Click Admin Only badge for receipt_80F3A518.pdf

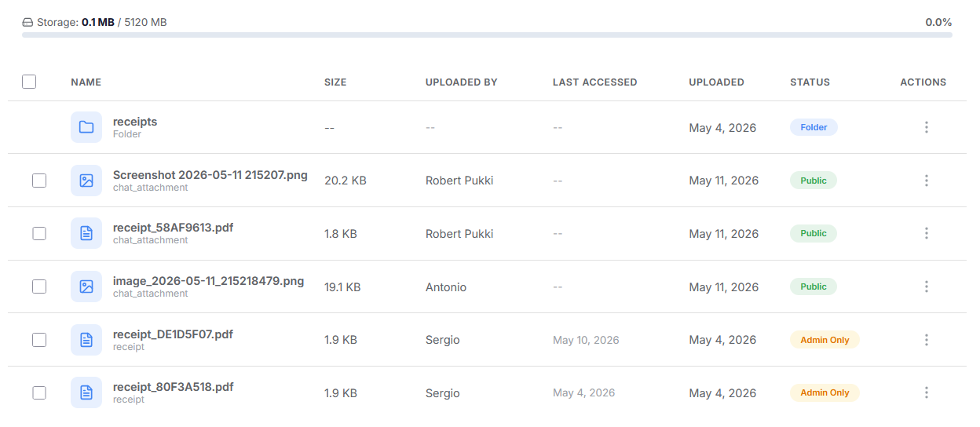[825, 392]
